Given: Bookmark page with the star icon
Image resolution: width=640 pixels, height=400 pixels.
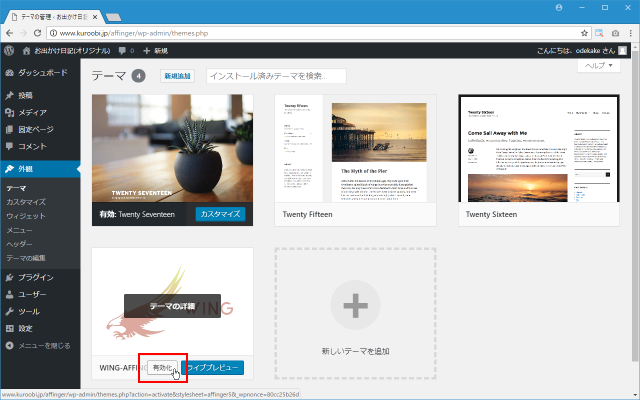Looking at the screenshot, I should click(584, 33).
